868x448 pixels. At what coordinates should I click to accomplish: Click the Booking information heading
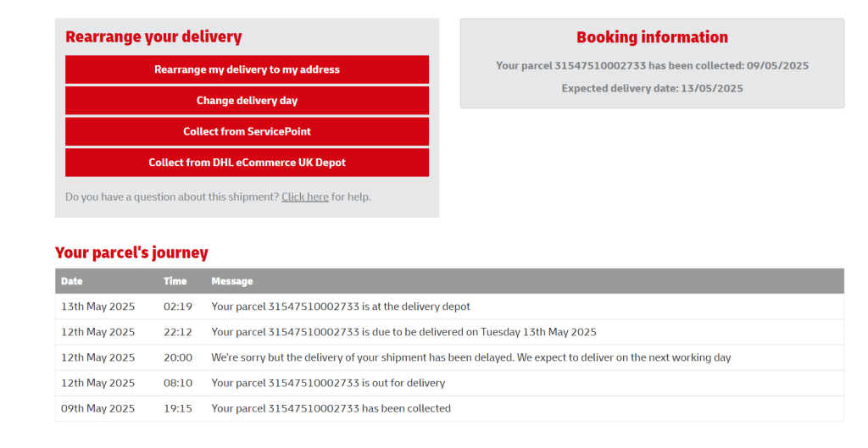tap(652, 37)
